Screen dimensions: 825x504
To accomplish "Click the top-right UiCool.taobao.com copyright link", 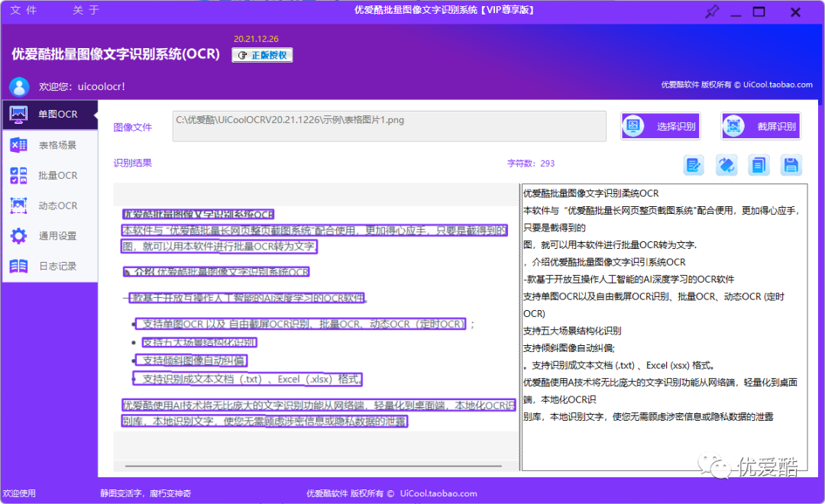I will point(778,85).
